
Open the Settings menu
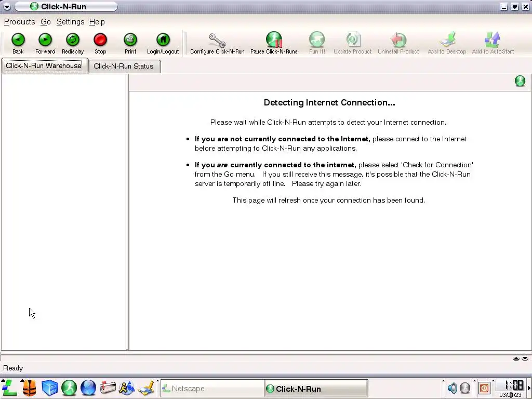point(70,22)
